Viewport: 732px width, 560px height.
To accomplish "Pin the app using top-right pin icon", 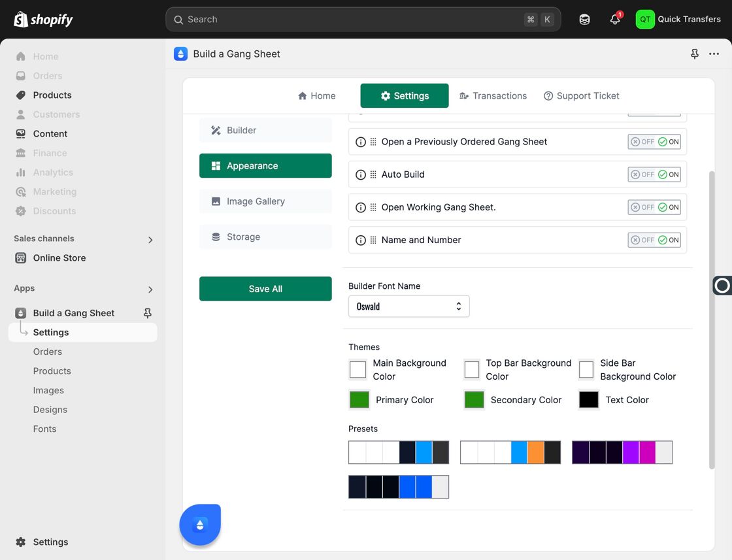I will click(x=695, y=54).
